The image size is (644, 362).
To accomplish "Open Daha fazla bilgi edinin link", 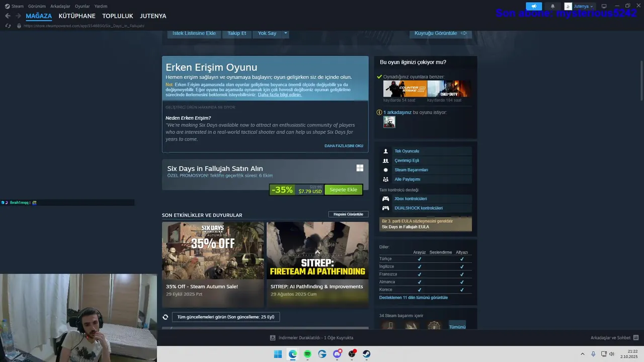I will 280,95.
